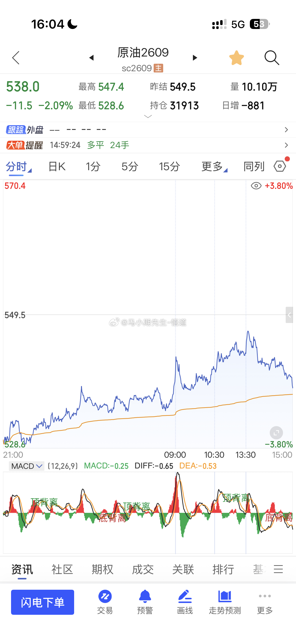Expand chart to fullscreen icon
The height and width of the screenshot is (644, 296).
[276, 433]
